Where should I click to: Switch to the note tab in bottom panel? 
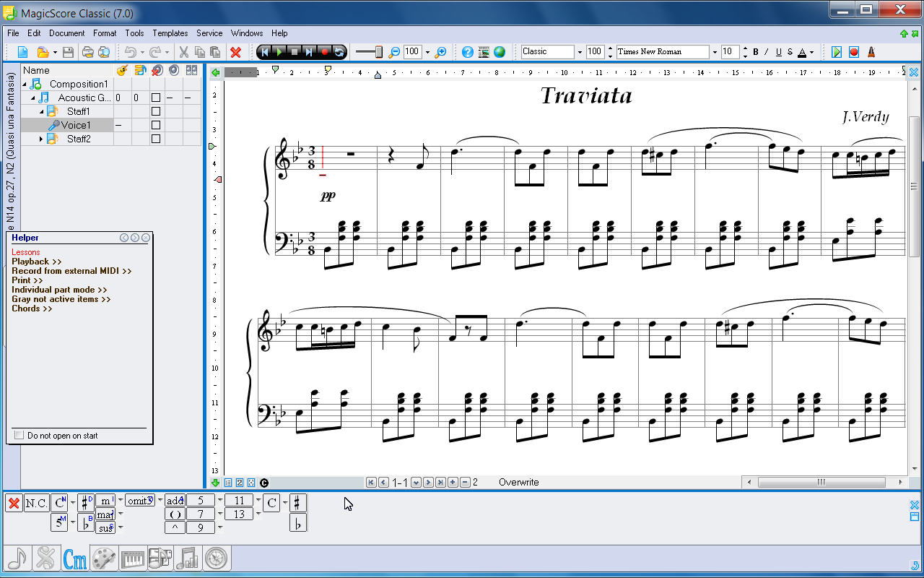pos(17,558)
